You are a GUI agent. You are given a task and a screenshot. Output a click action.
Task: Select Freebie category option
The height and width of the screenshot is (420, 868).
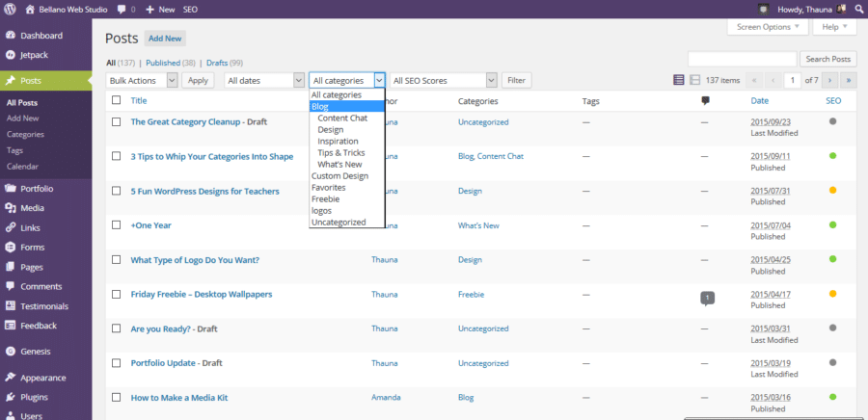(x=346, y=199)
